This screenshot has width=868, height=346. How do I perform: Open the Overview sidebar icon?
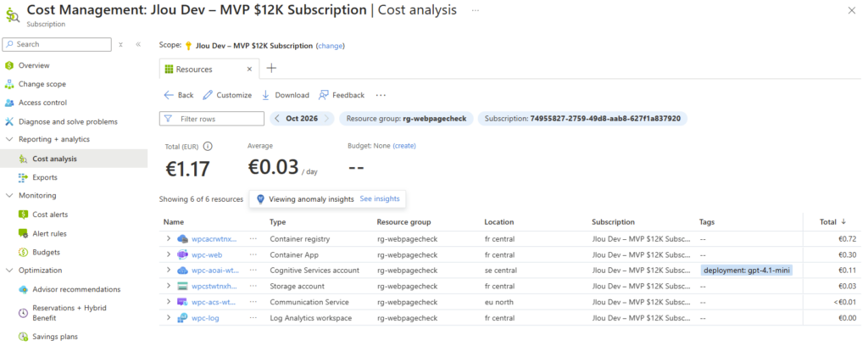click(8, 65)
